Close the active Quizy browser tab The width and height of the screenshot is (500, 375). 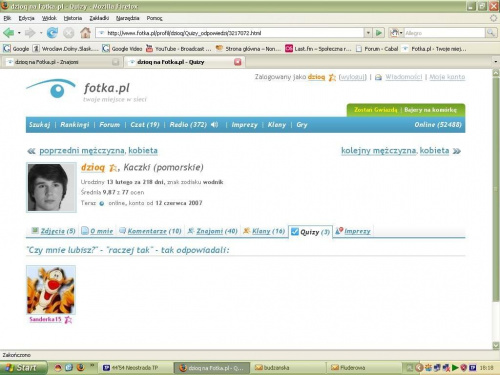pyautogui.click(x=237, y=62)
